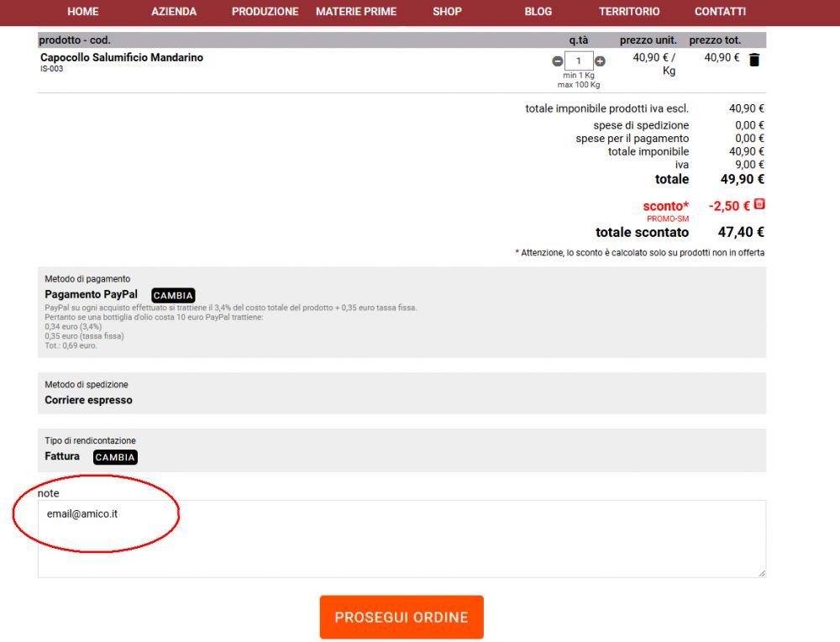The width and height of the screenshot is (840, 642).
Task: Select the Corriere espresso shipping method
Action: 88,400
